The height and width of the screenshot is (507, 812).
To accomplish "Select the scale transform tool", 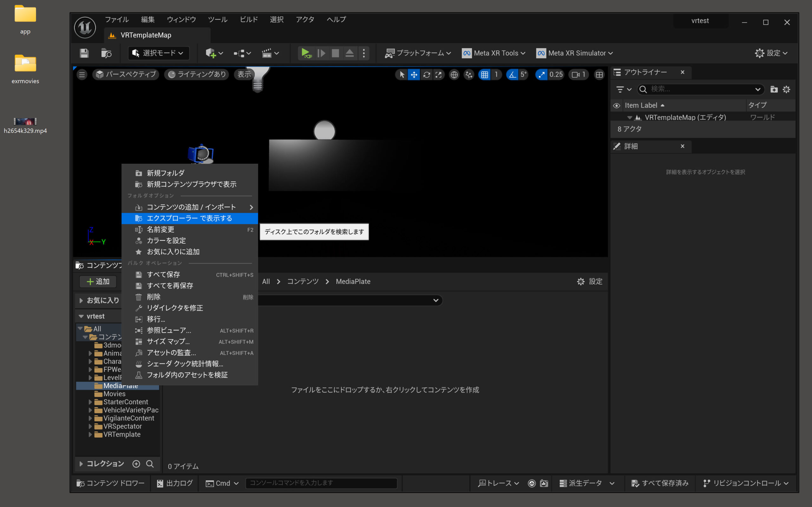I will (439, 74).
